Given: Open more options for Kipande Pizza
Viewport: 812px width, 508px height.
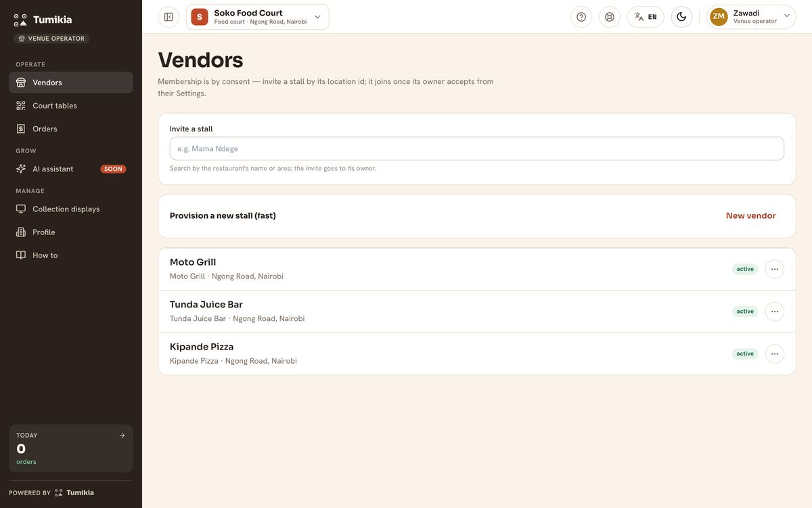Looking at the screenshot, I should (775, 354).
